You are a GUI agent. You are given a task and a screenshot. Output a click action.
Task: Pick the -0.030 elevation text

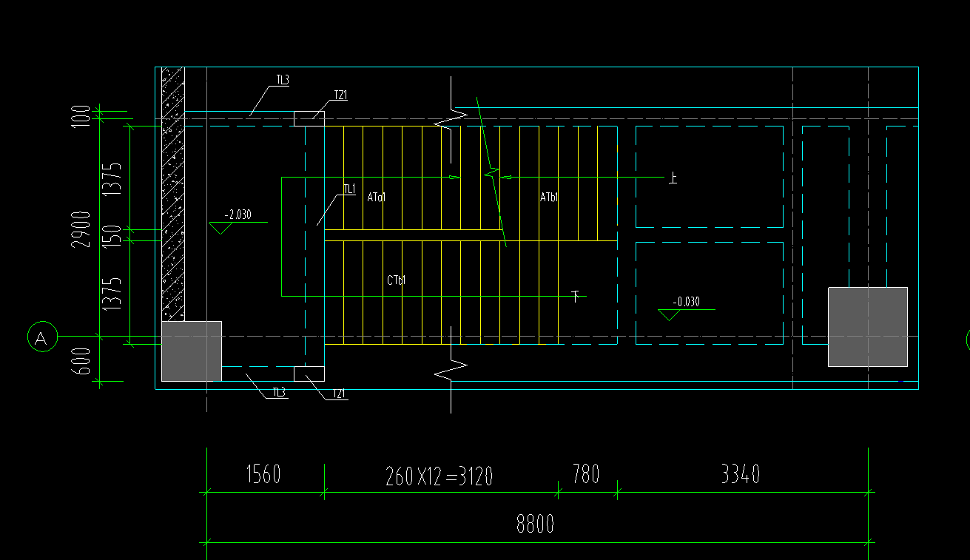(x=686, y=302)
